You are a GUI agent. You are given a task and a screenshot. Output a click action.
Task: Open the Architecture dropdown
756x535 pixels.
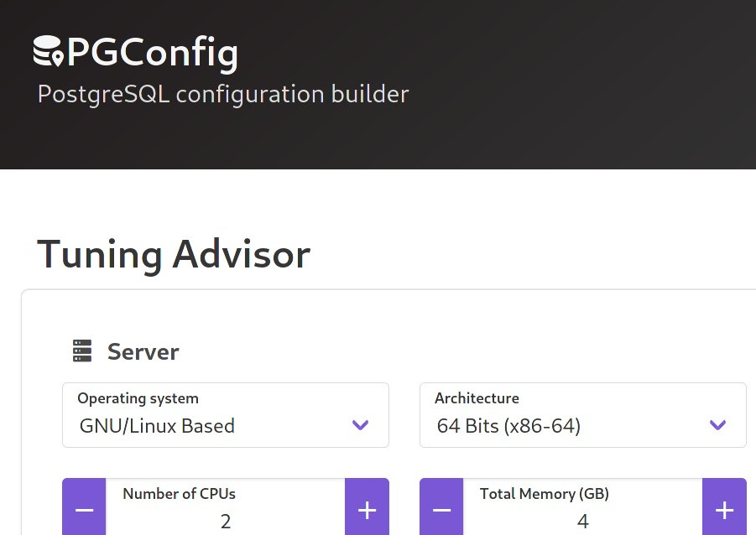click(x=582, y=416)
